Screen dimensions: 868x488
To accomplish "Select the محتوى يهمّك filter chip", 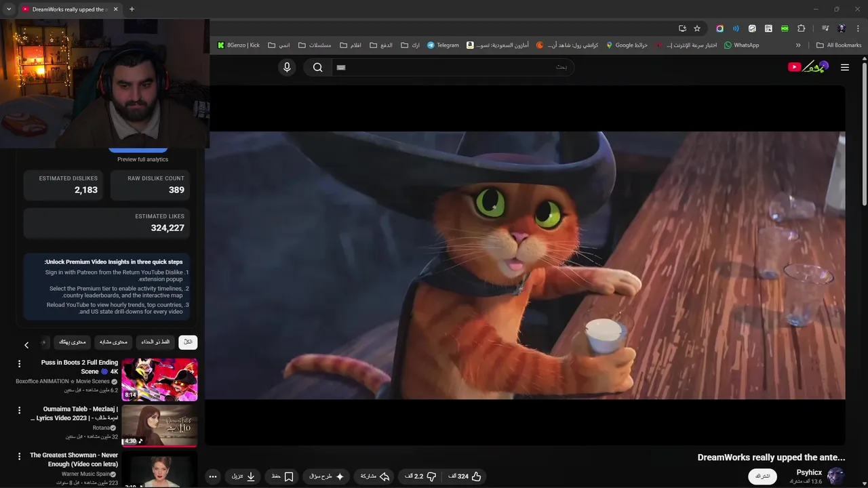I will pyautogui.click(x=72, y=342).
